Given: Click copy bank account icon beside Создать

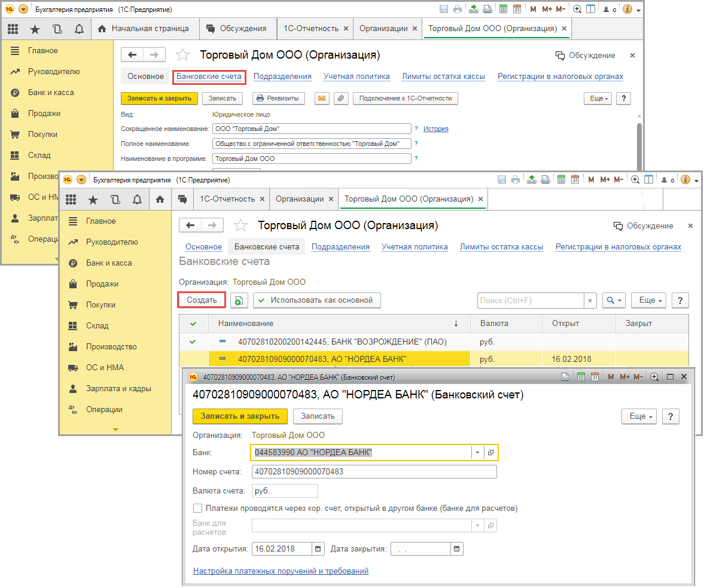Looking at the screenshot, I should [239, 300].
